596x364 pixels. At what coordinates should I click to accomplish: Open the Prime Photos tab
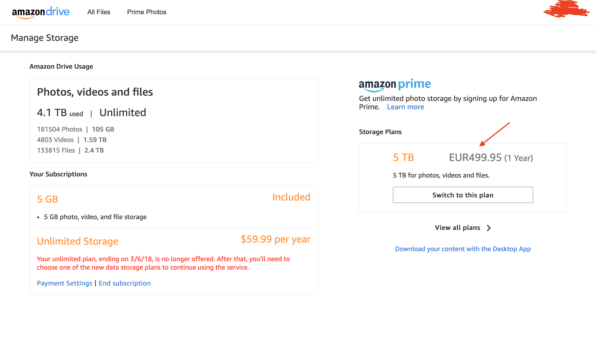point(147,12)
